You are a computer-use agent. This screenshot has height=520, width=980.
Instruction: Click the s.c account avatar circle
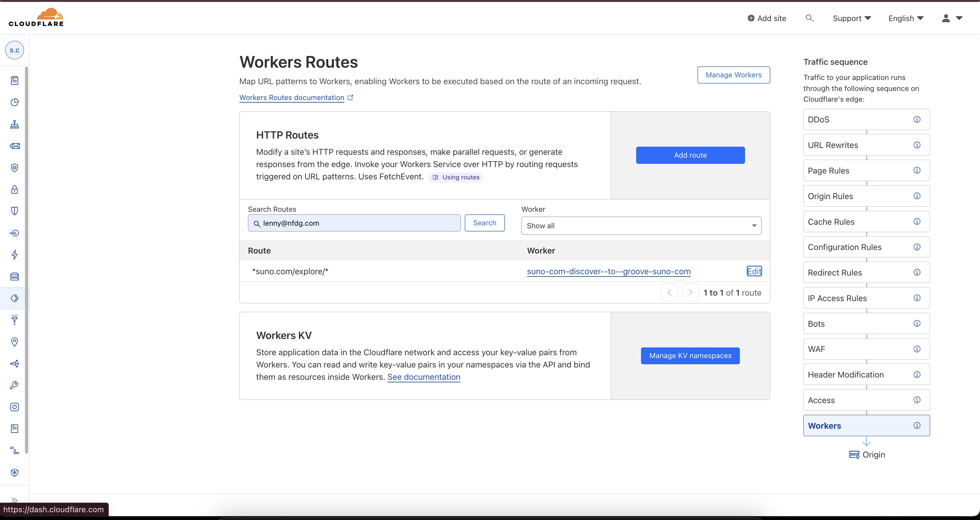[x=15, y=50]
